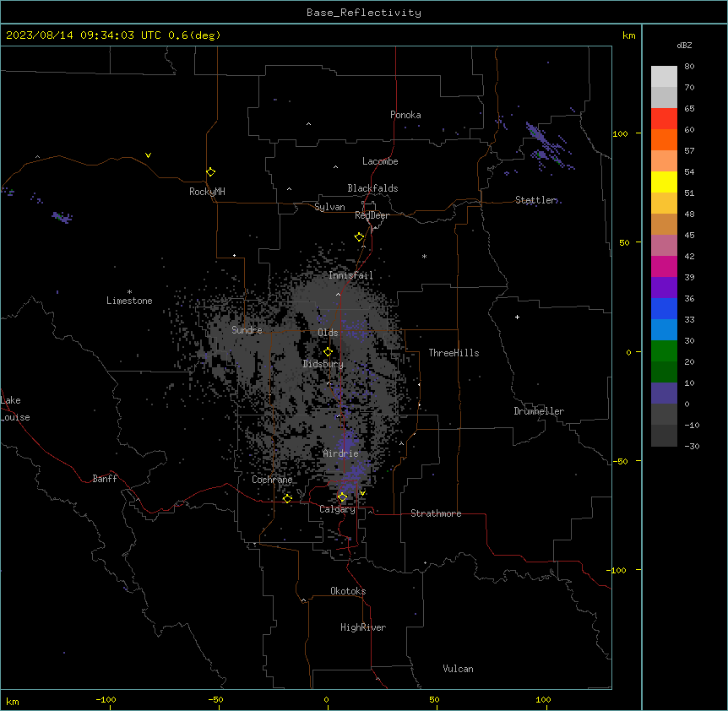The height and width of the screenshot is (711, 728).
Task: Click the yellow V marker northwest of RockyMH
Action: pos(148,155)
